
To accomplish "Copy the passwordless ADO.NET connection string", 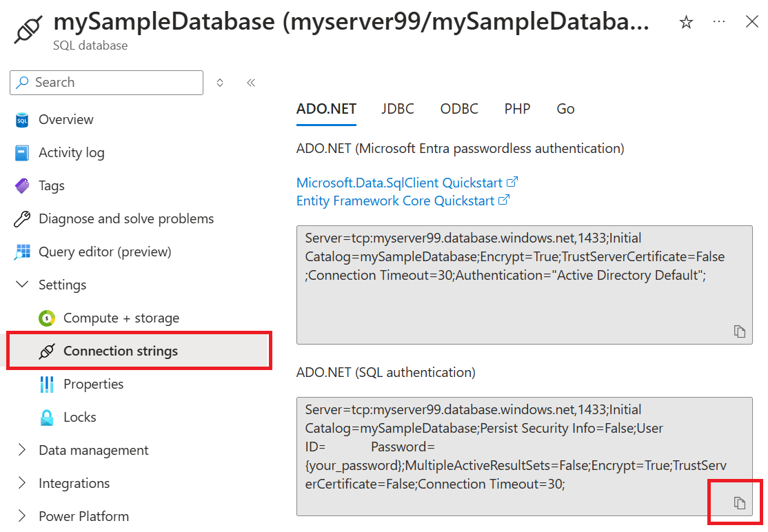I will pyautogui.click(x=739, y=331).
